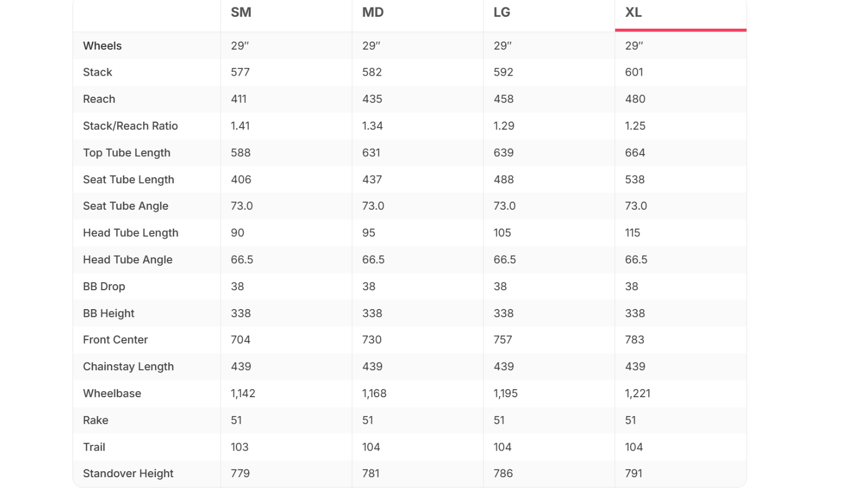Click the Stack row label
The height and width of the screenshot is (488, 868).
97,72
